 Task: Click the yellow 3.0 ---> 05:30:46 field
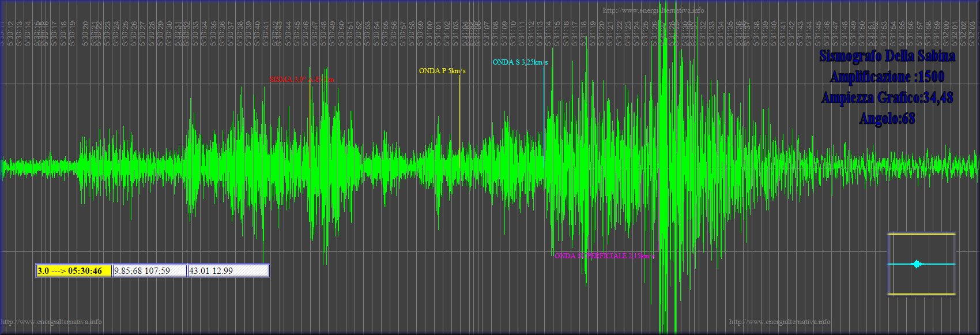point(74,271)
